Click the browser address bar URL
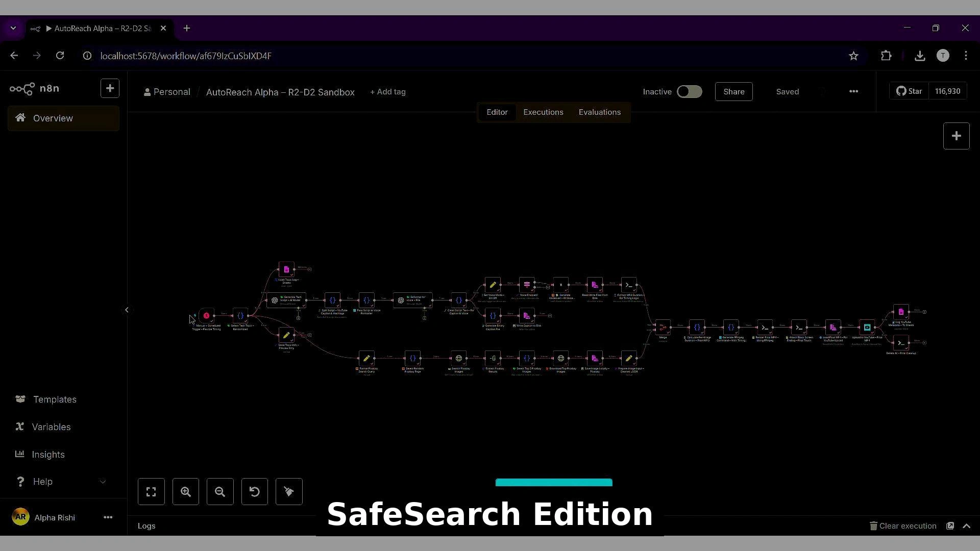This screenshot has height=551, width=980. 186,56
